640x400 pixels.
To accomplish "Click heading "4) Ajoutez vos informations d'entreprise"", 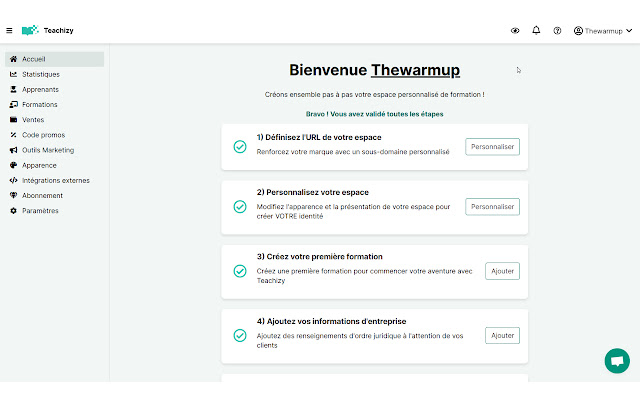I will 331,321.
